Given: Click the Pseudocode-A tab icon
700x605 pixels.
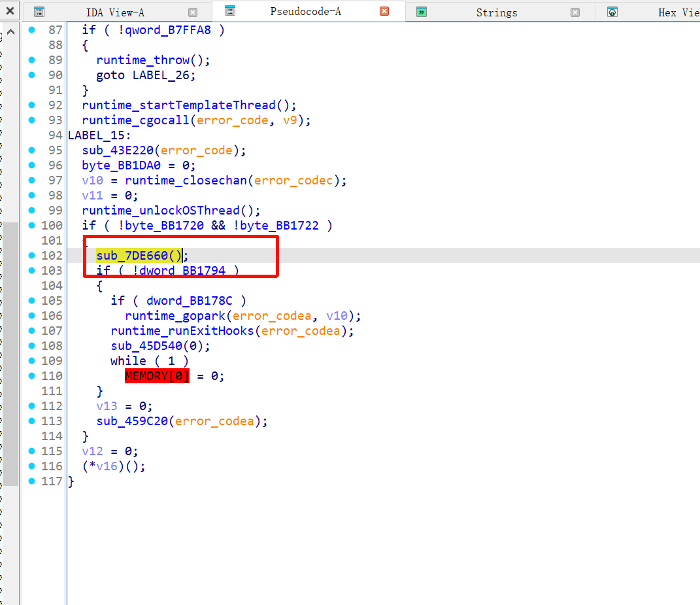Looking at the screenshot, I should tap(229, 11).
